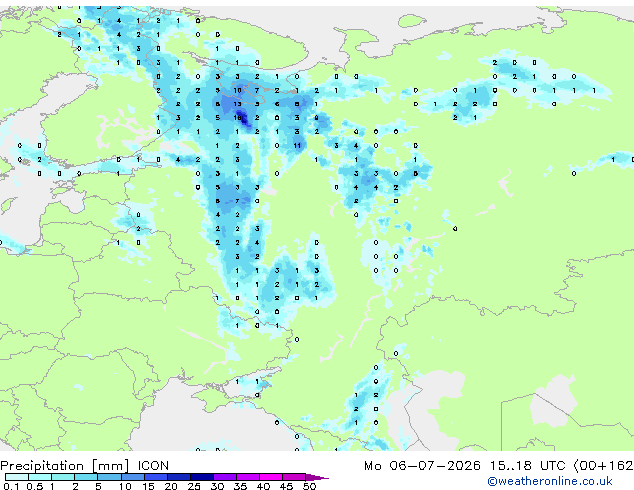Select the 40–45 mm magenta legend swatch
Viewport: 634px width, 490px height.
pos(271,477)
